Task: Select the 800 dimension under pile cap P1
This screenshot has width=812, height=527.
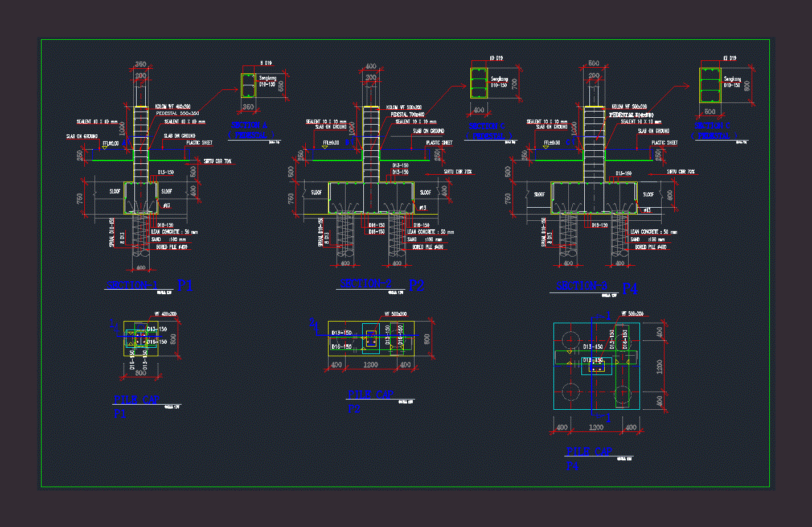Action: [x=141, y=373]
